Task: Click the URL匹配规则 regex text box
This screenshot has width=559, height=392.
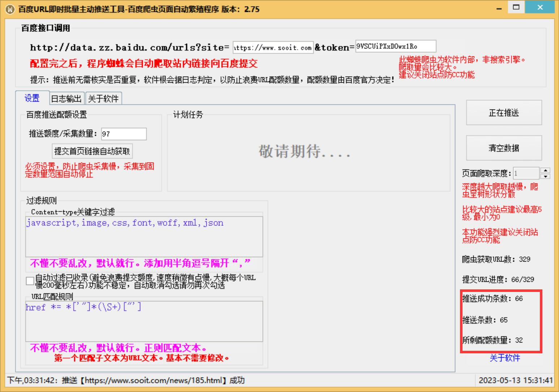Action: pyautogui.click(x=144, y=321)
